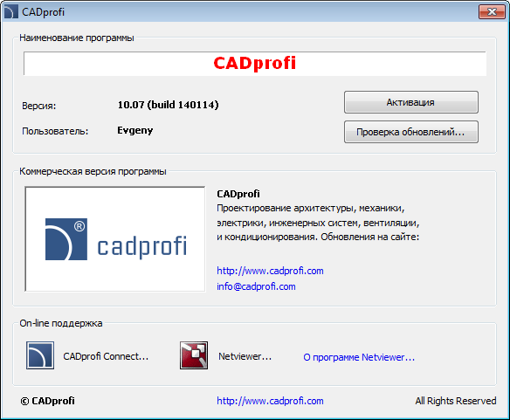Click the On-line поддержка group label
Screen dimensions: 510x420
point(61,323)
